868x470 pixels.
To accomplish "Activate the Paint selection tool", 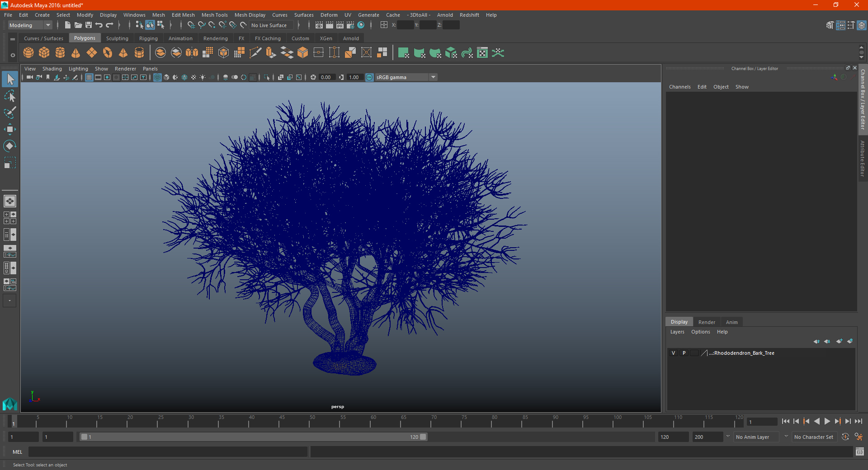I will 9,113.
